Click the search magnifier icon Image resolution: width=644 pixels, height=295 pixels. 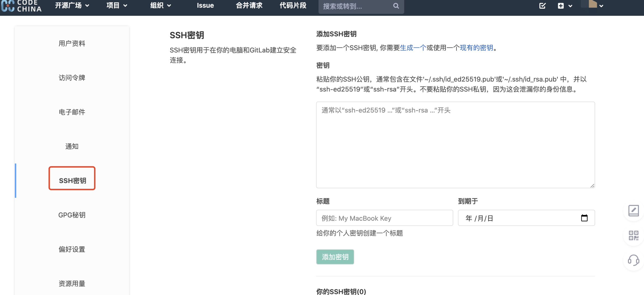(x=396, y=6)
